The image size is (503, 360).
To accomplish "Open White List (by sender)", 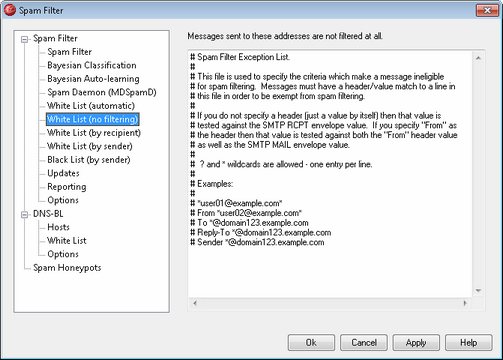I will 90,146.
